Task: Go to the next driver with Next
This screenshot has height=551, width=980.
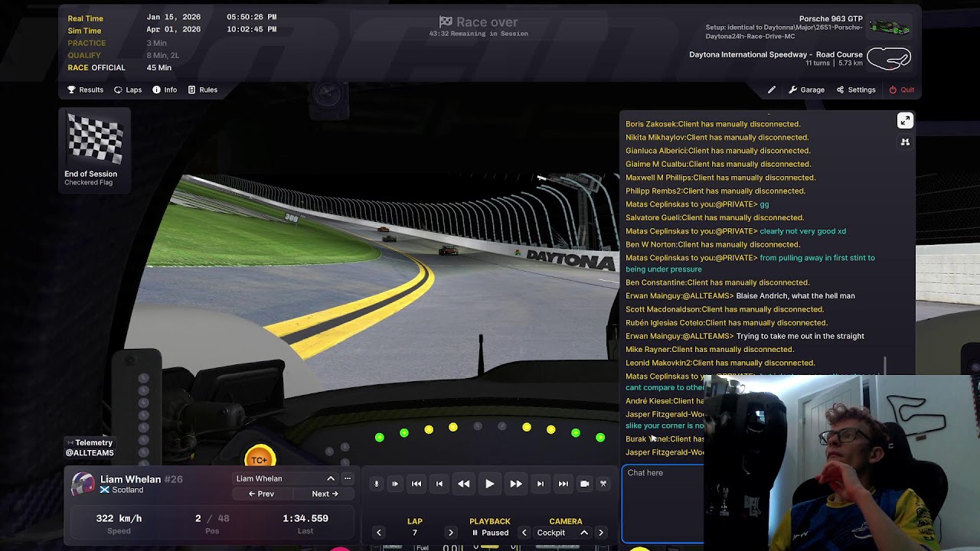Action: 325,494
